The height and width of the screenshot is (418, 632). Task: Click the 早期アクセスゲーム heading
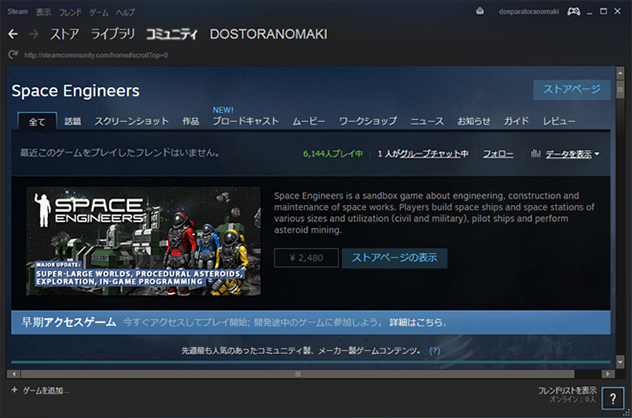point(69,322)
